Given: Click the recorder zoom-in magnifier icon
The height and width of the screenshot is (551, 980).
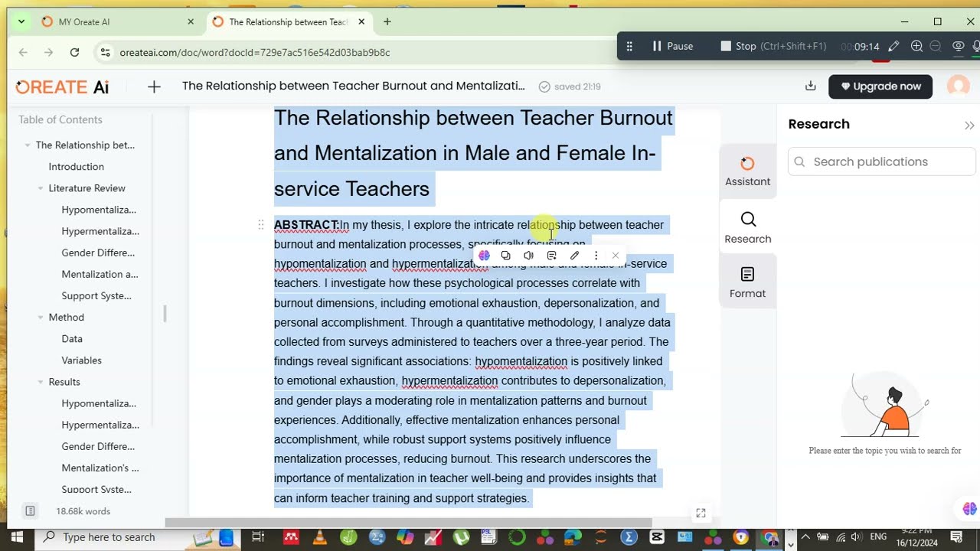Looking at the screenshot, I should (x=916, y=47).
